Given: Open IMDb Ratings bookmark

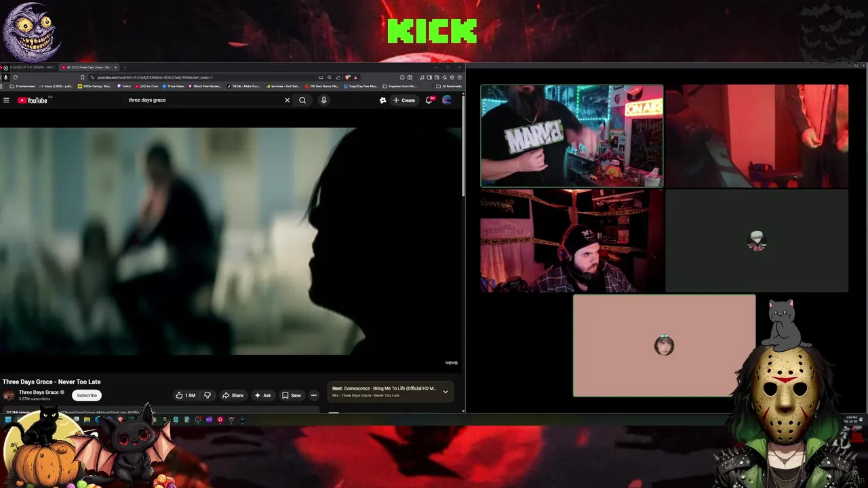Looking at the screenshot, I should [x=95, y=86].
